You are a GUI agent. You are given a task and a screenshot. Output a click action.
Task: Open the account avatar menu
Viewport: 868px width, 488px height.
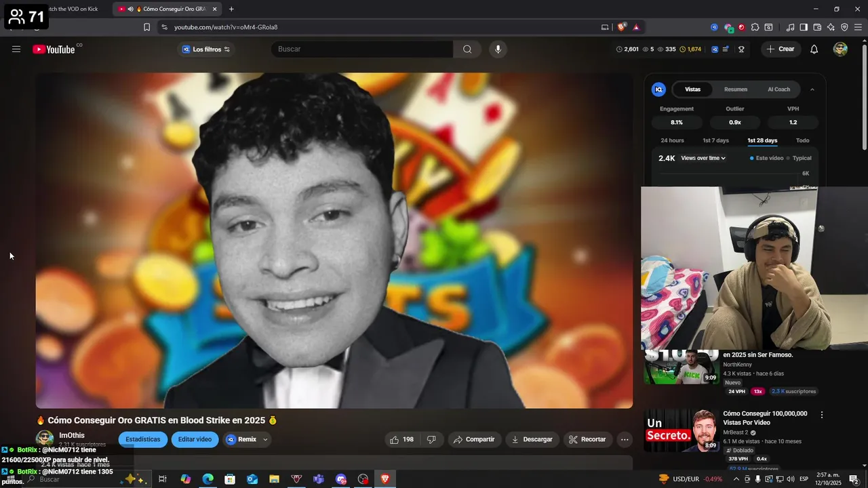840,49
